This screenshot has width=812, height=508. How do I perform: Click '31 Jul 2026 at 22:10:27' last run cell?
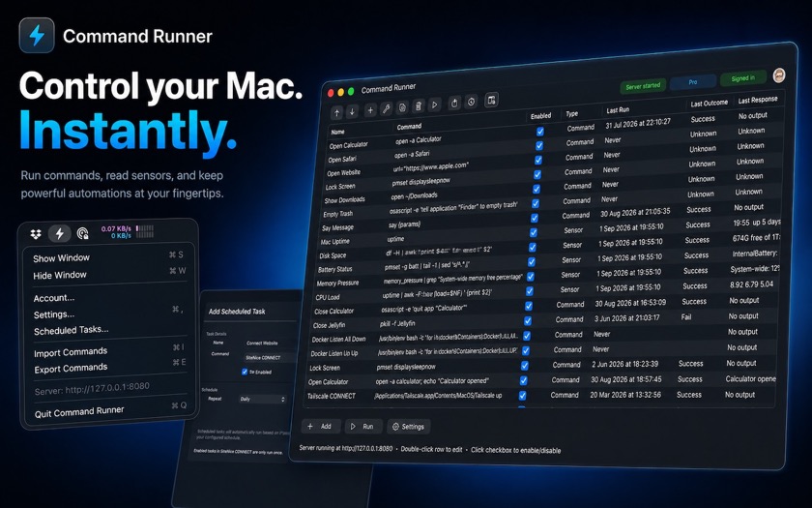(x=638, y=124)
